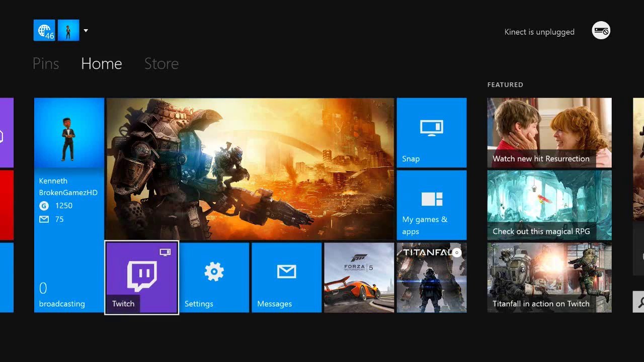Open the Snap tile

point(432,133)
